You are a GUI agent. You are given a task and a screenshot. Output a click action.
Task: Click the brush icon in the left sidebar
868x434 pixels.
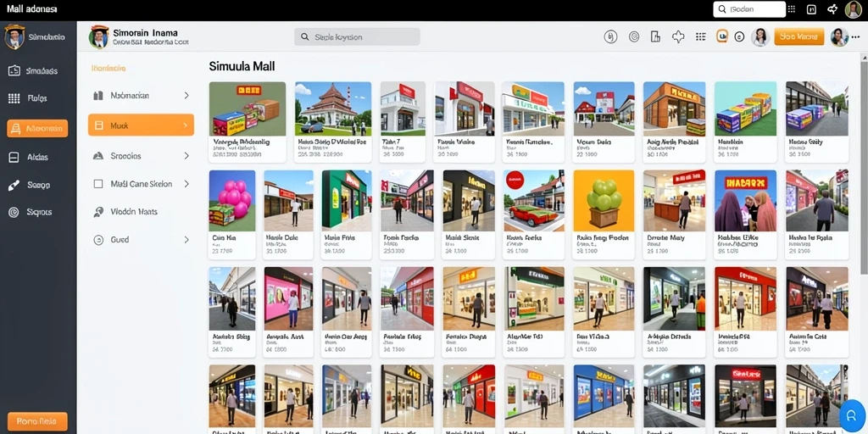14,186
